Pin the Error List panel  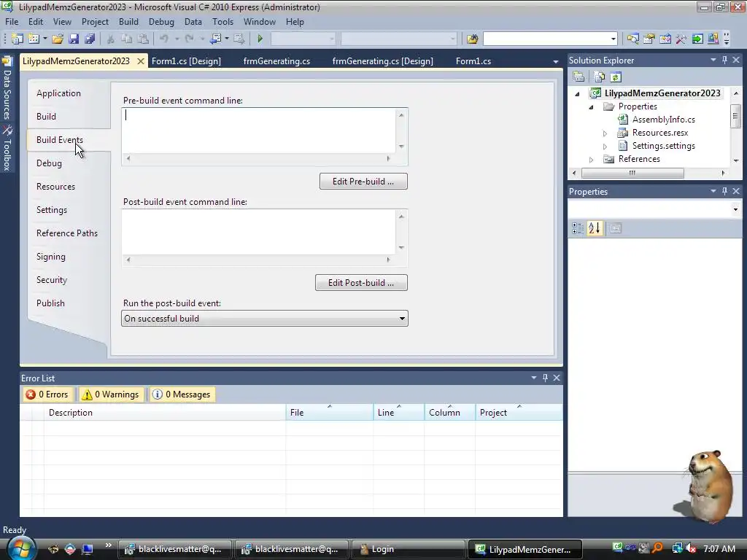546,378
